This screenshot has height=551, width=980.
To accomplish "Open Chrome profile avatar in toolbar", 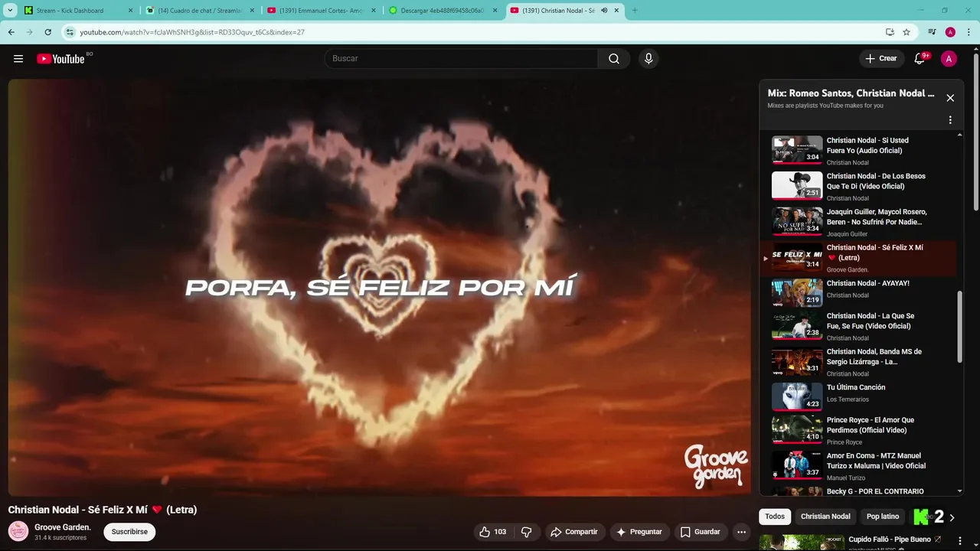I will [950, 32].
